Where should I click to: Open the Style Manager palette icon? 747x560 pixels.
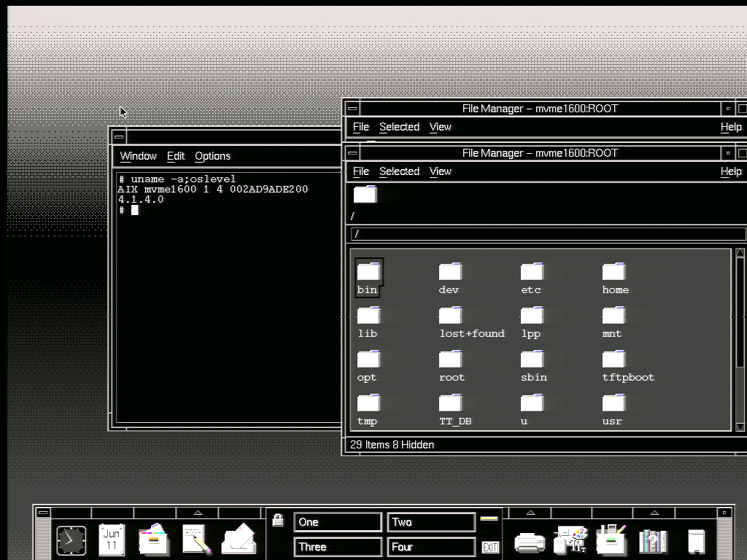tap(570, 540)
